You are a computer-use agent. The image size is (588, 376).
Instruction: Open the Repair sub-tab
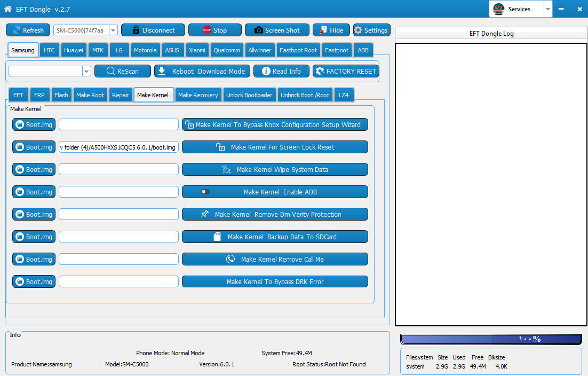[x=121, y=95]
